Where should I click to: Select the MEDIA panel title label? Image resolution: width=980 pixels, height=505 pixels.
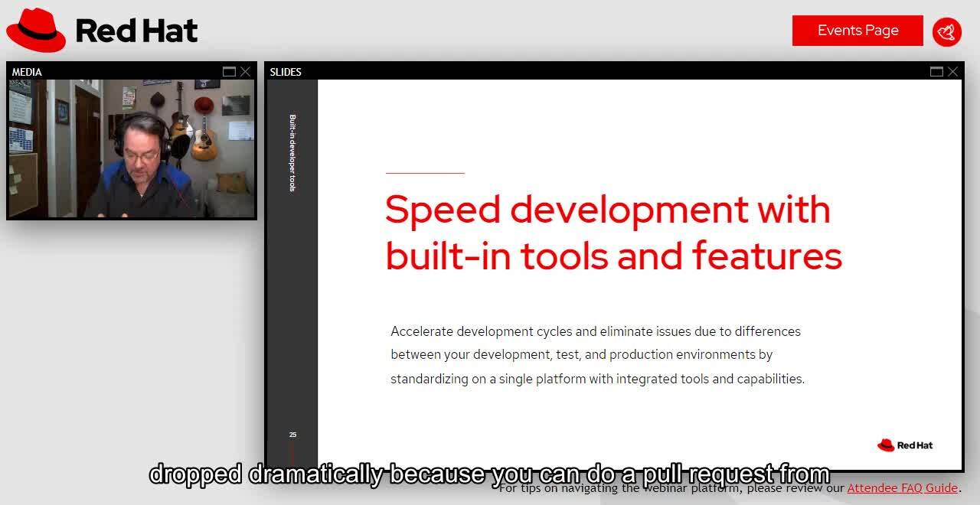(27, 72)
